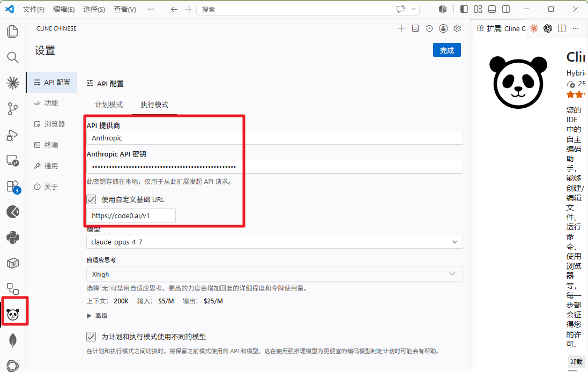The height and width of the screenshot is (372, 588).
Task: Click split editor icon in editor toolbar
Action: pyautogui.click(x=562, y=28)
